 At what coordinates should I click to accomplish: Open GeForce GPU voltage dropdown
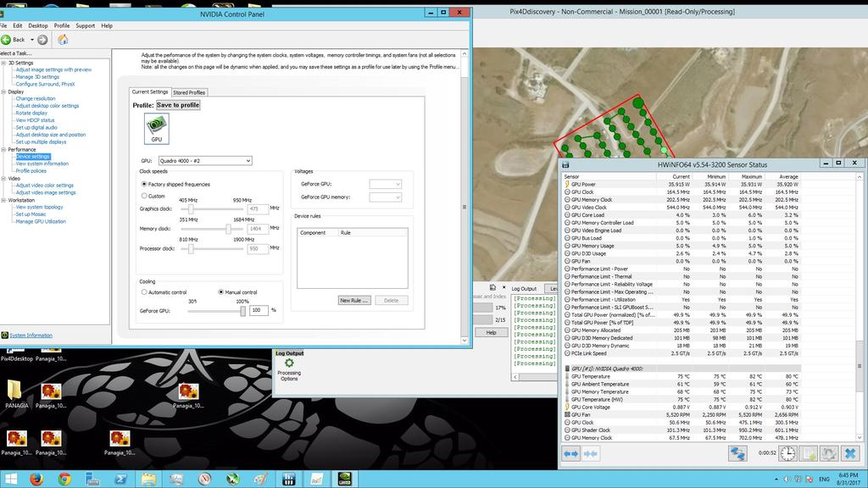pos(386,184)
